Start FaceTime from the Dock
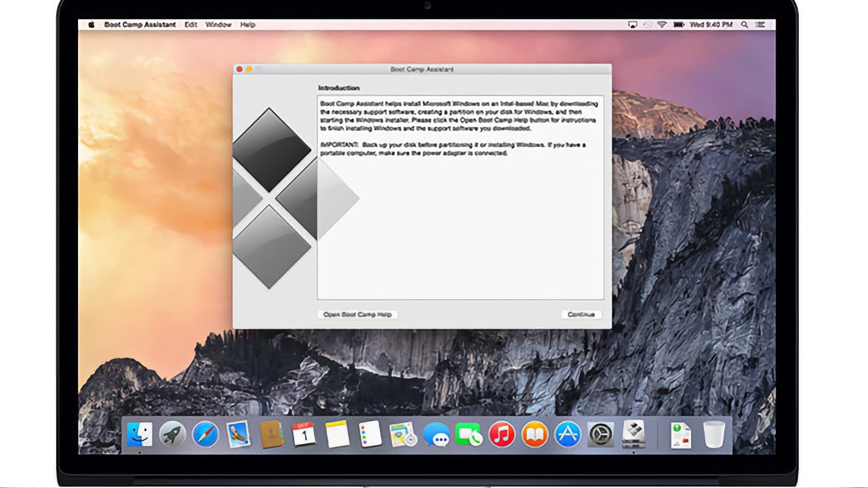Image resolution: width=868 pixels, height=488 pixels. pyautogui.click(x=468, y=435)
